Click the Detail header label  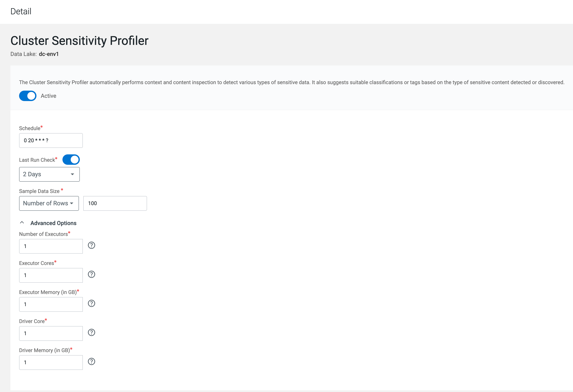click(21, 11)
